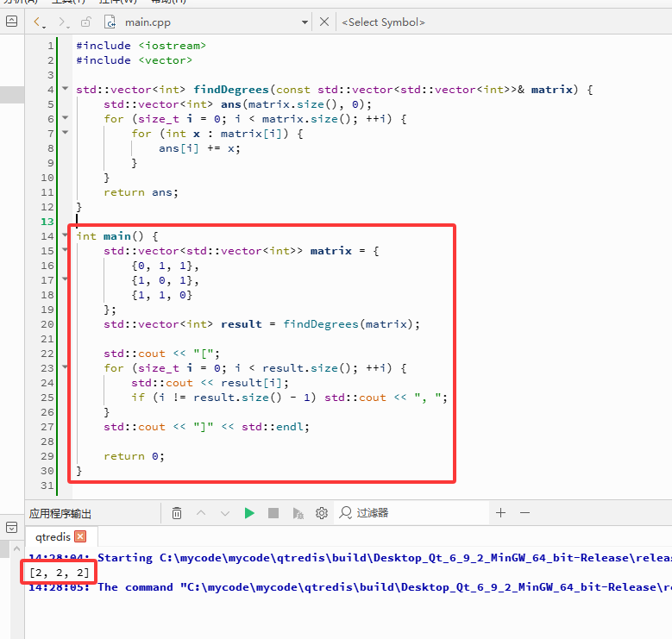Open output settings gear

coord(322,512)
